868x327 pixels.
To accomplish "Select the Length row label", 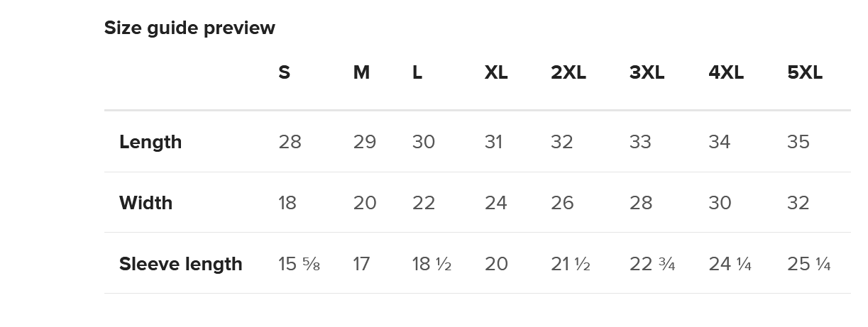I will point(150,142).
